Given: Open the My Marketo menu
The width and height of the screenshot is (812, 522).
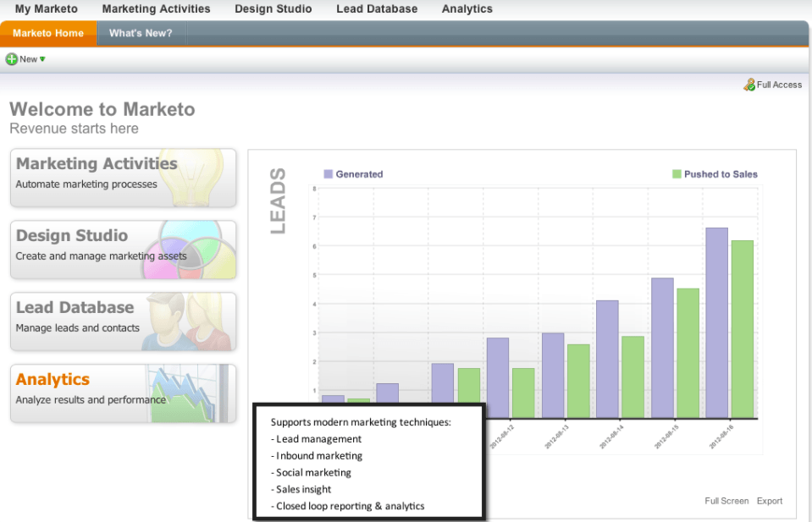Looking at the screenshot, I should pyautogui.click(x=46, y=8).
